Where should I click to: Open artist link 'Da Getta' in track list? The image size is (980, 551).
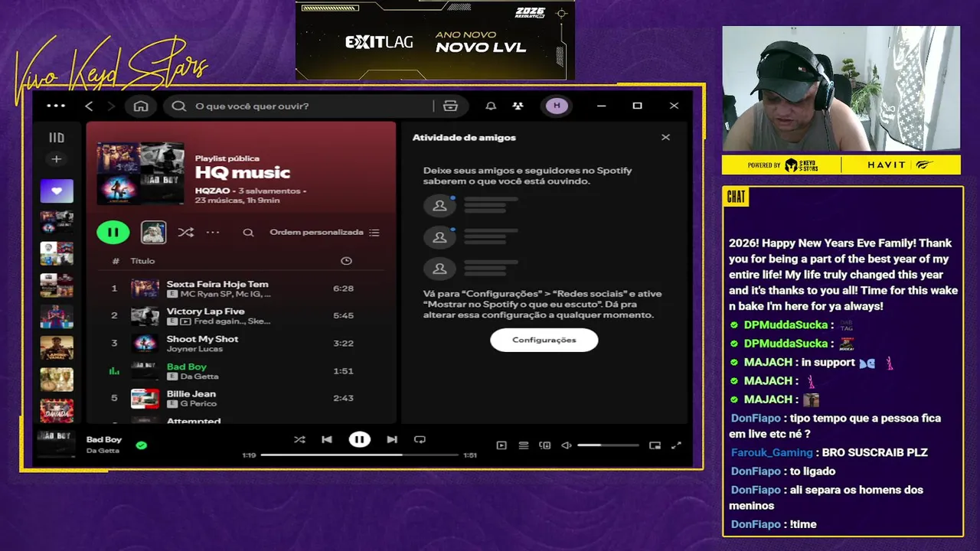200,377
